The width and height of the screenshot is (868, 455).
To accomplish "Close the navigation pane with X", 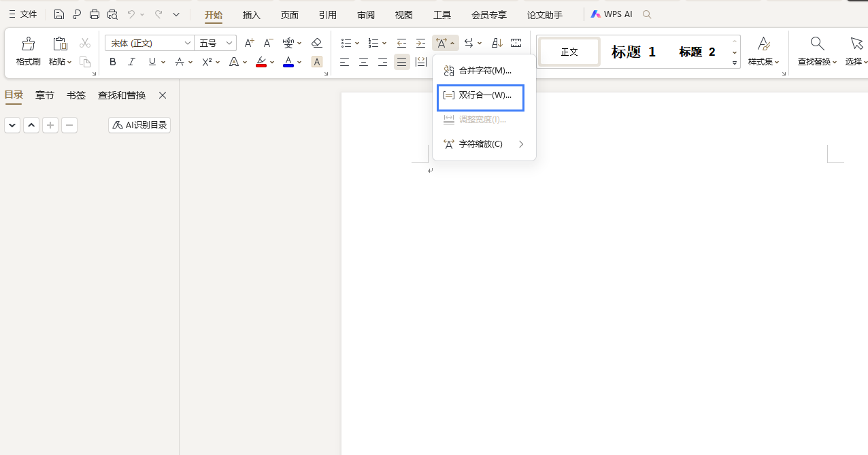I will (x=163, y=95).
